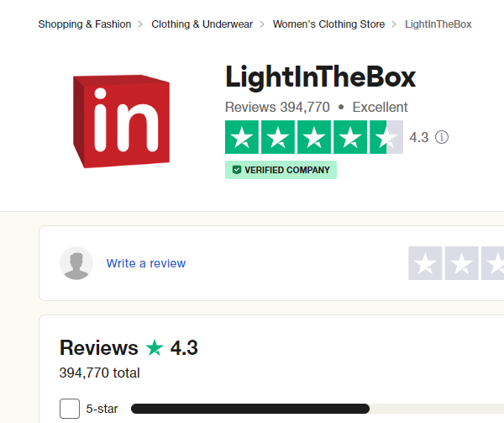
Task: Click the 5-star rating distribution bar
Action: (x=318, y=409)
